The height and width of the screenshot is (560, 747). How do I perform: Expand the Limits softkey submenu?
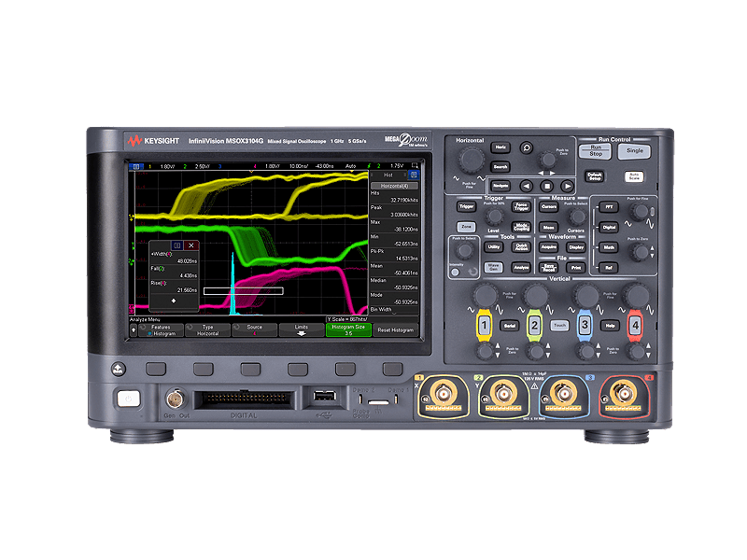[301, 330]
